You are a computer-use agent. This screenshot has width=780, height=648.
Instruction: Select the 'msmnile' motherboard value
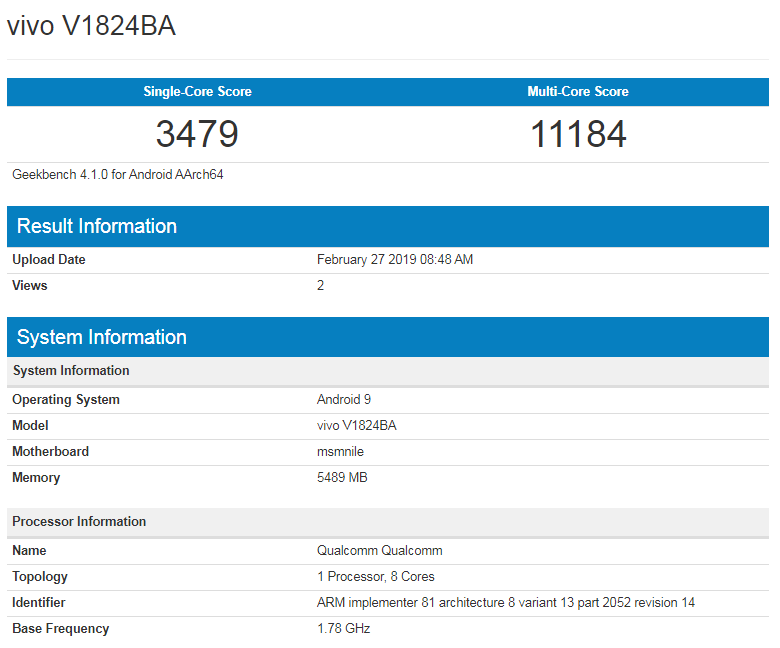340,452
